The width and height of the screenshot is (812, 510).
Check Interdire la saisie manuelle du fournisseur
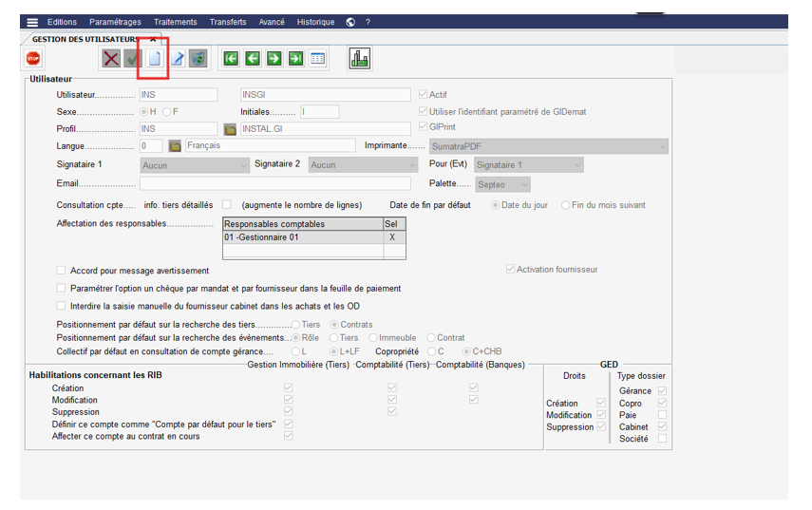pos(62,306)
